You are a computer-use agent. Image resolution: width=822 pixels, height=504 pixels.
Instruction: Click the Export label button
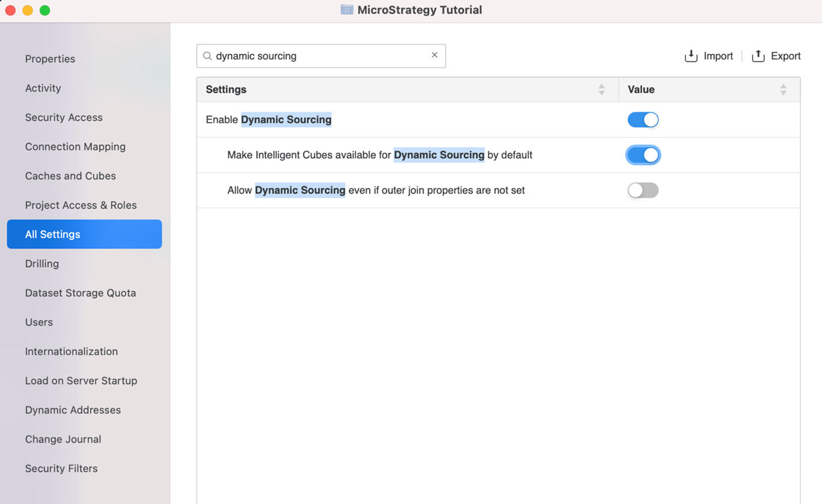click(x=785, y=56)
